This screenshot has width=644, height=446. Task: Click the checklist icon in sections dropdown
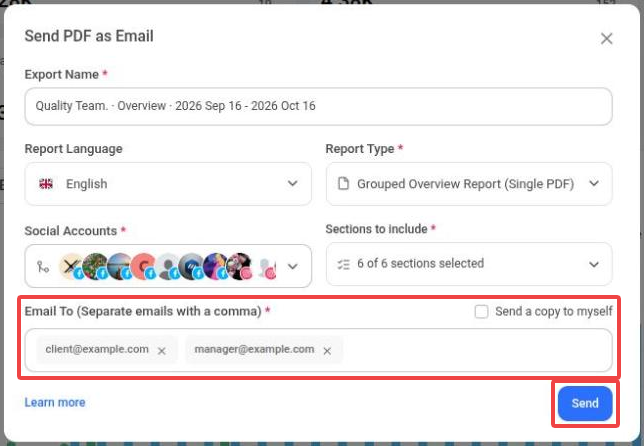[343, 264]
